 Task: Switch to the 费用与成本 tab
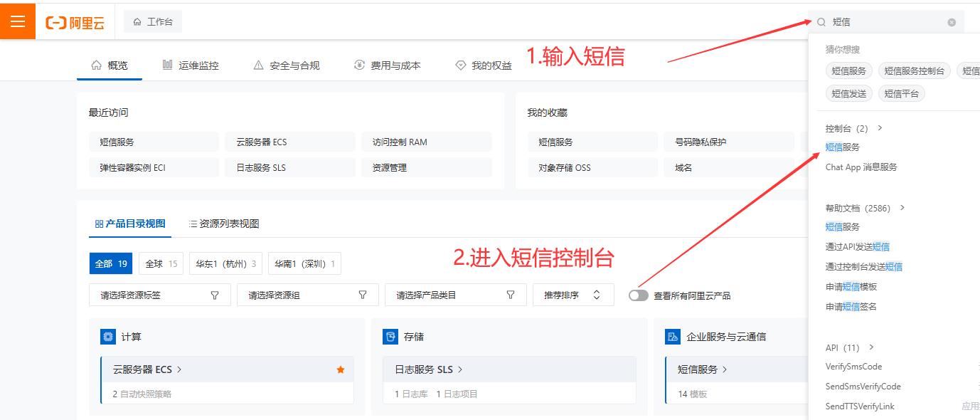(388, 65)
